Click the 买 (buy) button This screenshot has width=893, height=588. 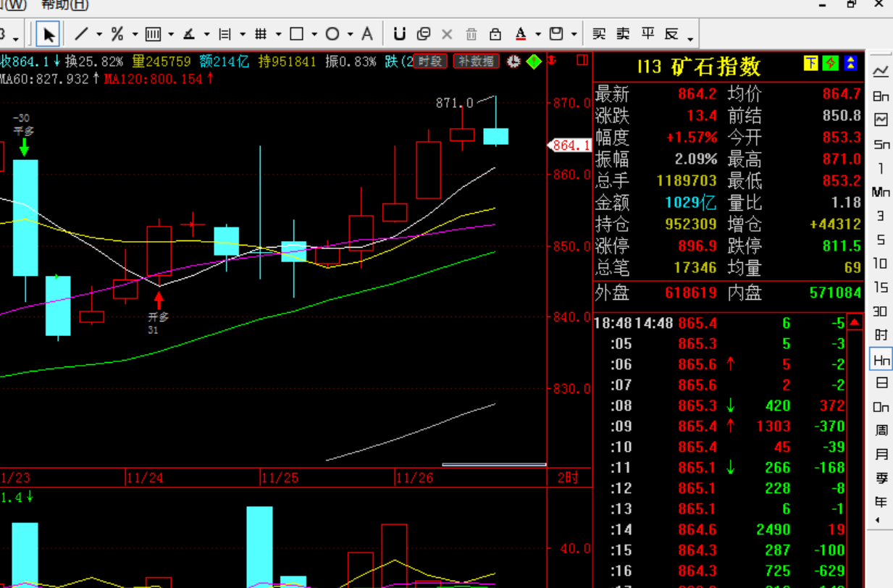pos(599,33)
